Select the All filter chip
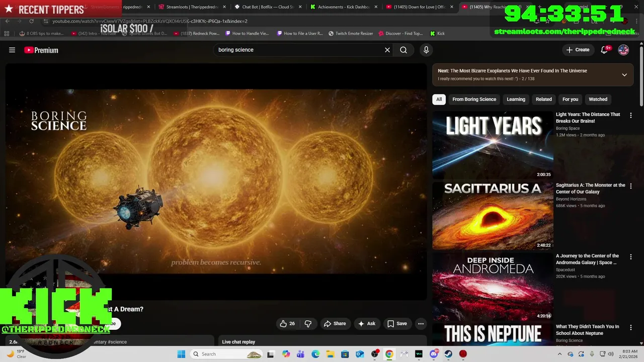Viewport: 644px width, 362px height. coord(439,99)
